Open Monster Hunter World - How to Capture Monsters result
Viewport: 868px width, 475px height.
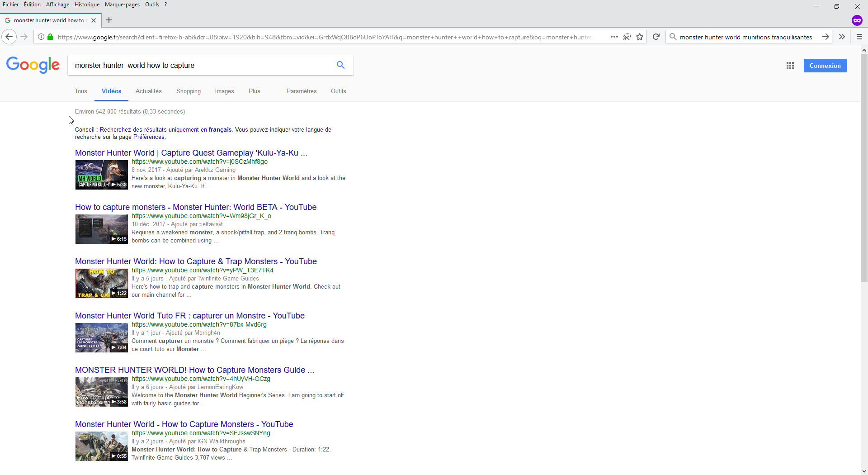pyautogui.click(x=184, y=424)
